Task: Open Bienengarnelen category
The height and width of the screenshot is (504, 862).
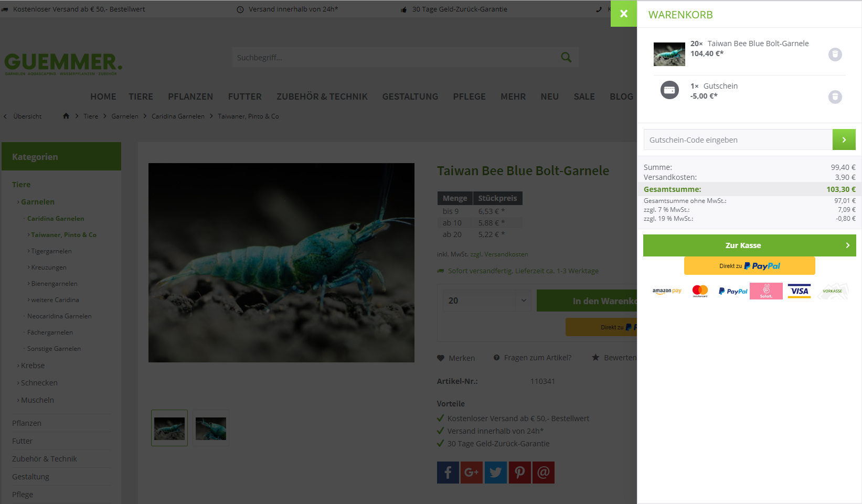Action: (54, 284)
